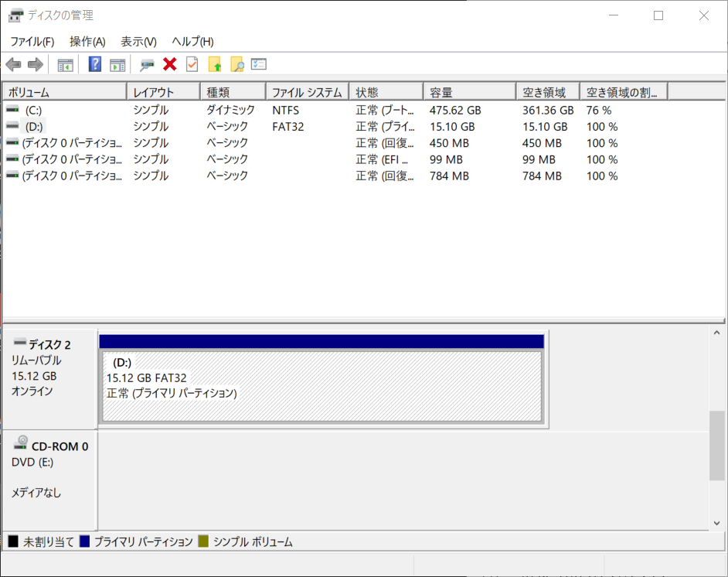Click the page-with-checkmark properties icon
The width and height of the screenshot is (728, 577).
pyautogui.click(x=191, y=64)
